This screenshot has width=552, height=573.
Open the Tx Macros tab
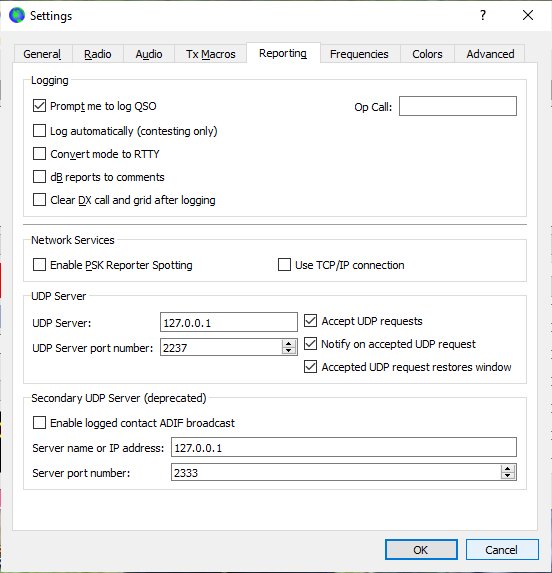[211, 54]
